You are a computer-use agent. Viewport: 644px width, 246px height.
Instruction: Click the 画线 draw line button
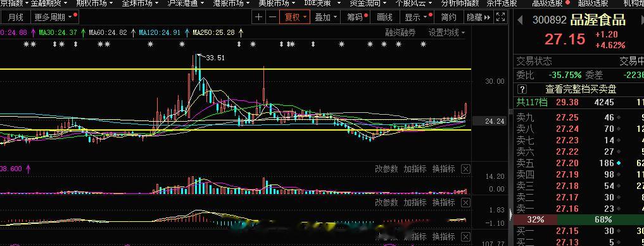tap(385, 17)
